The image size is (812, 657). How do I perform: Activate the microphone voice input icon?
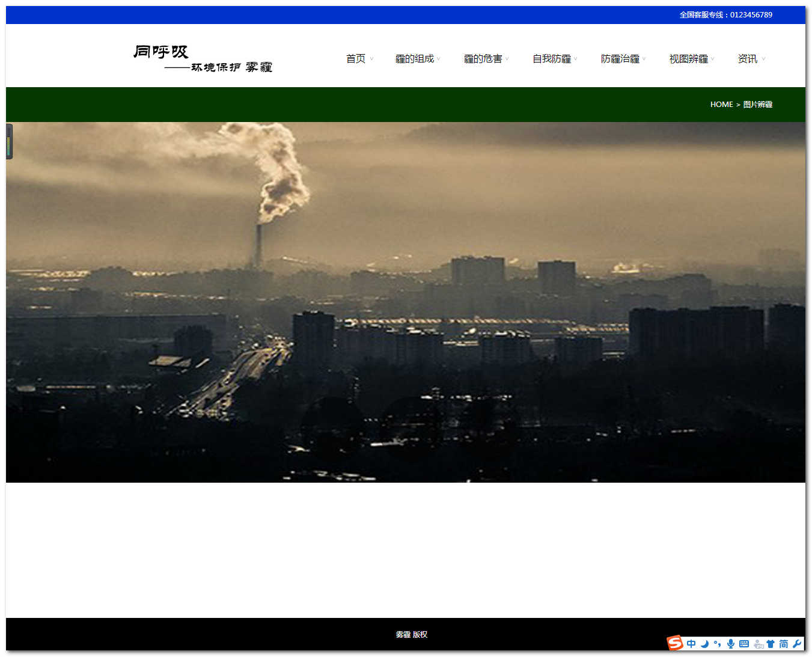[x=731, y=644]
